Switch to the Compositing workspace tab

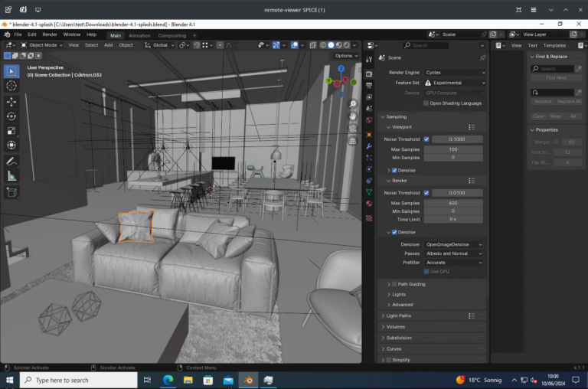171,35
